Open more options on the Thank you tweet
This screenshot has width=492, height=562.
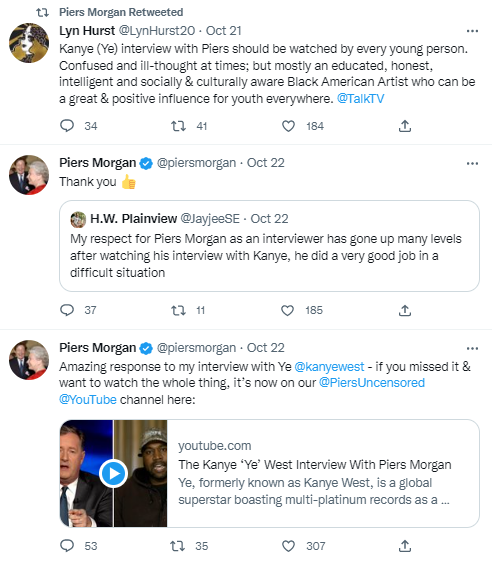tap(472, 163)
